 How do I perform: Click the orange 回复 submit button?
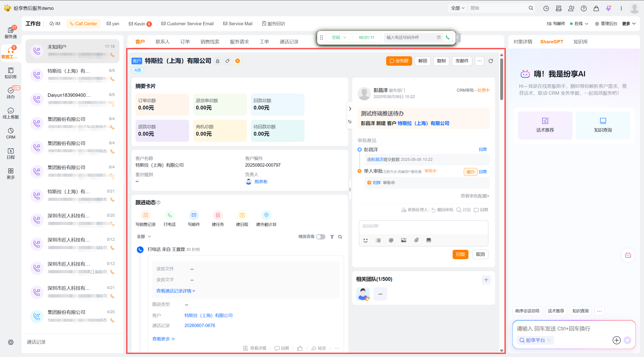coord(460,254)
